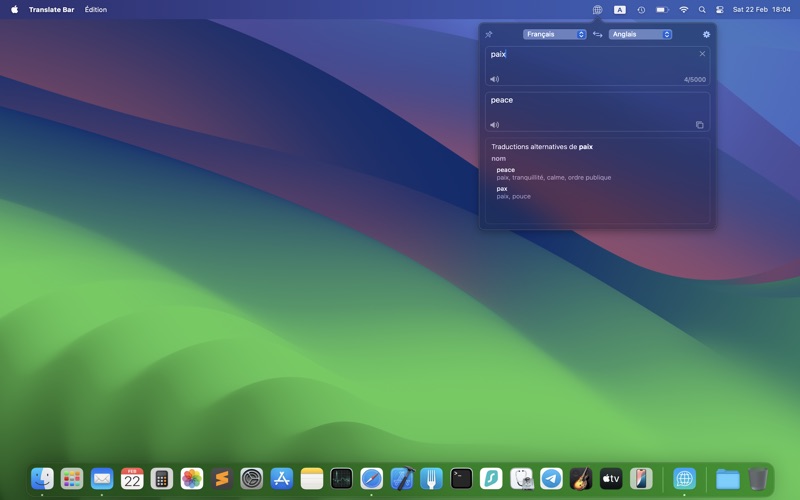Open the Français source language dropdown
Viewport: 800px width, 500px height.
pyautogui.click(x=554, y=34)
